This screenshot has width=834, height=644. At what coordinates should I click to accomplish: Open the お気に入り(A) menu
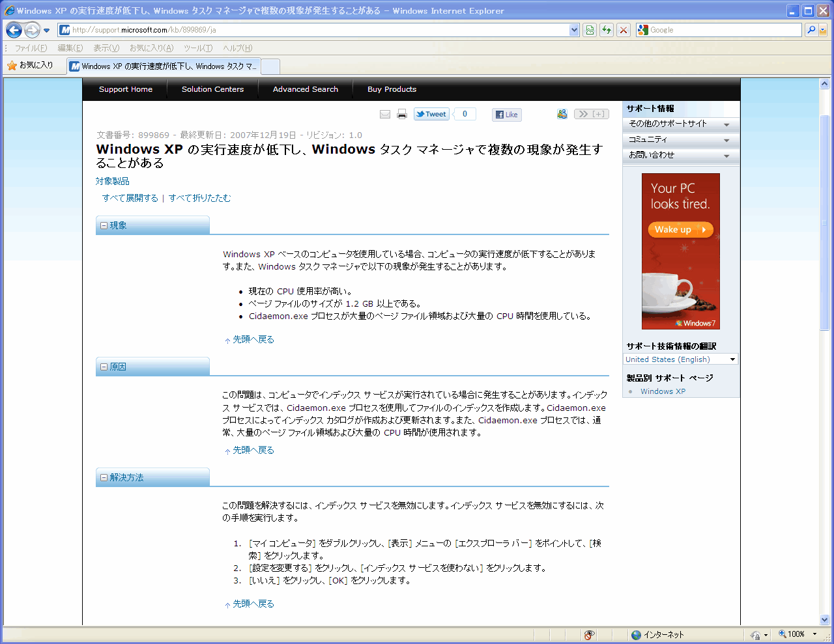click(x=151, y=48)
